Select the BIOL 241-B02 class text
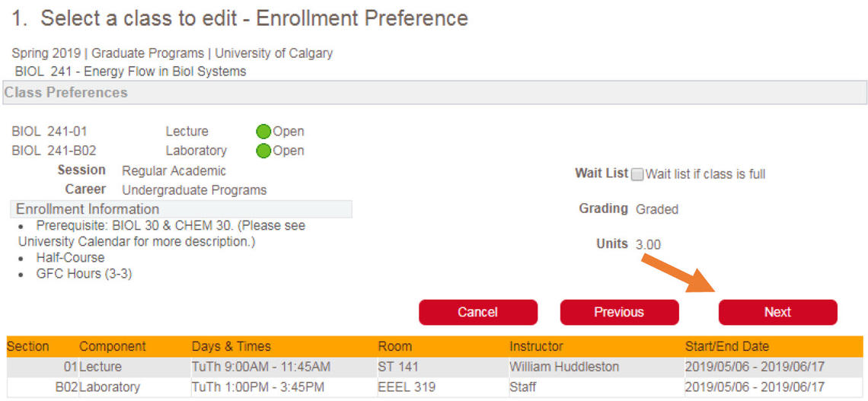The width and height of the screenshot is (868, 401). click(x=56, y=151)
